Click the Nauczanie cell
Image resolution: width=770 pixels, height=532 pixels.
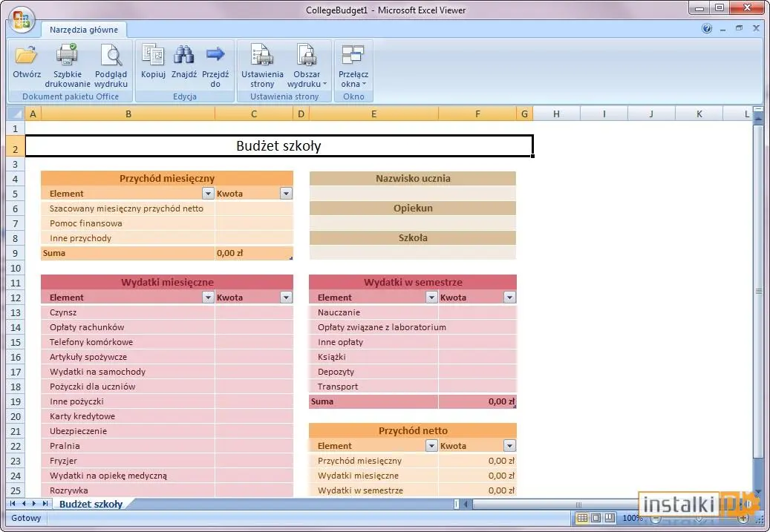tap(373, 312)
